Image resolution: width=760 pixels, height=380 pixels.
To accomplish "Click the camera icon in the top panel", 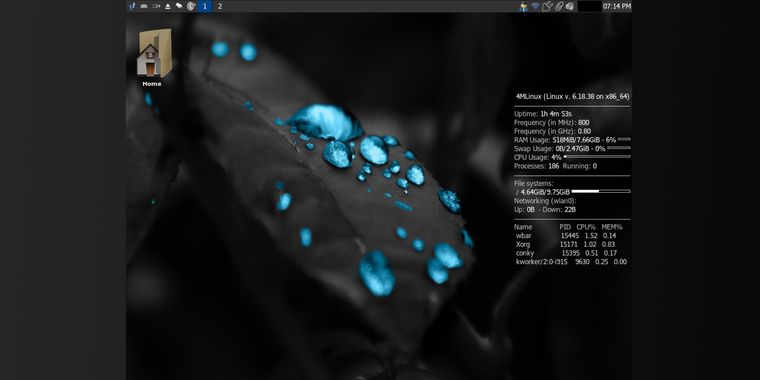I will coord(156,6).
